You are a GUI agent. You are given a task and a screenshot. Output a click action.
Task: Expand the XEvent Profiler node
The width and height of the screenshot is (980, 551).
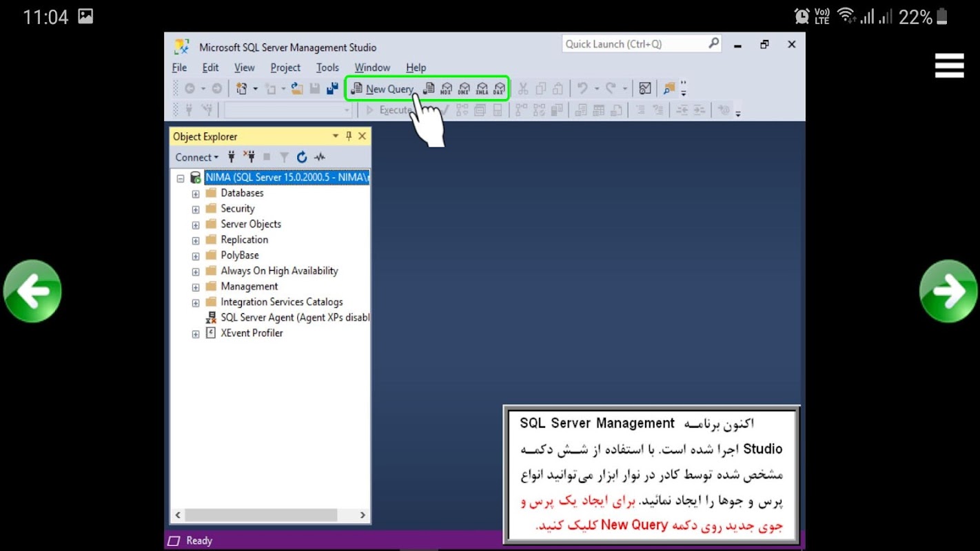tap(196, 334)
